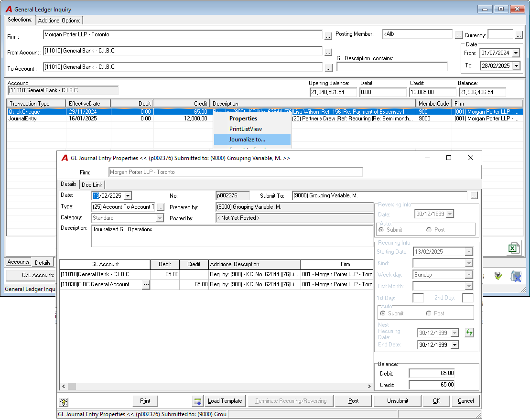Open the To Account lookup ellipsis button
Image resolution: width=530 pixels, height=420 pixels.
(x=328, y=68)
